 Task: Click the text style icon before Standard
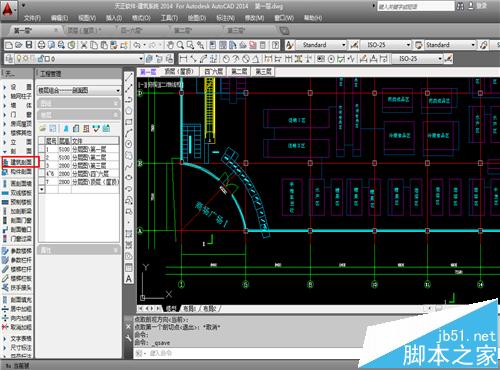[289, 45]
